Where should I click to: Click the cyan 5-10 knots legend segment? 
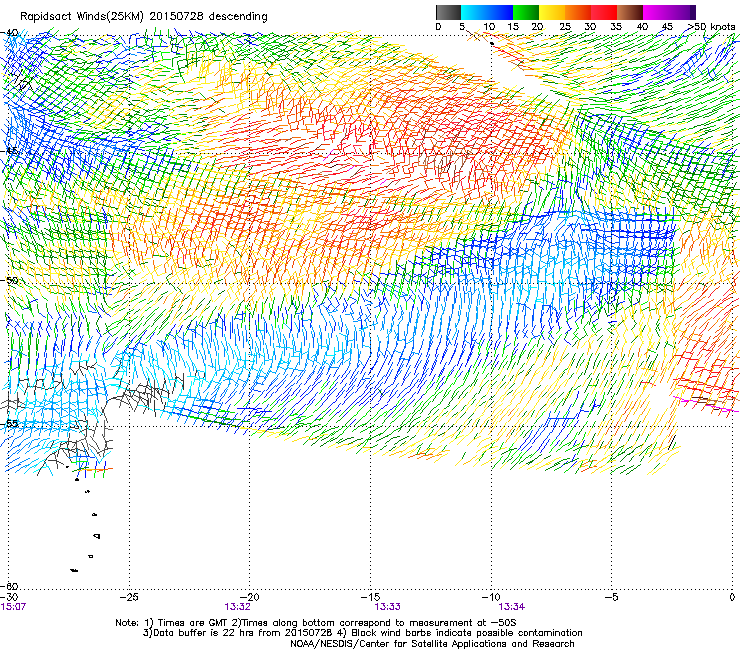click(x=474, y=12)
